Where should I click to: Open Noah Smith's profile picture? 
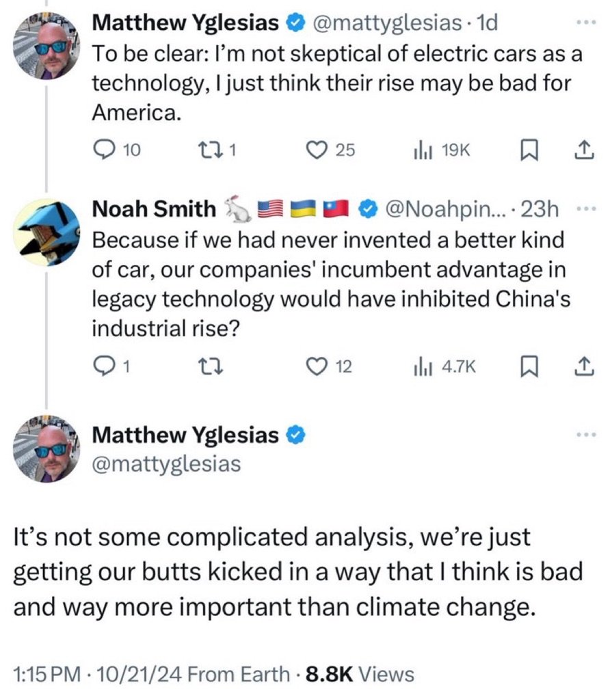[x=46, y=232]
